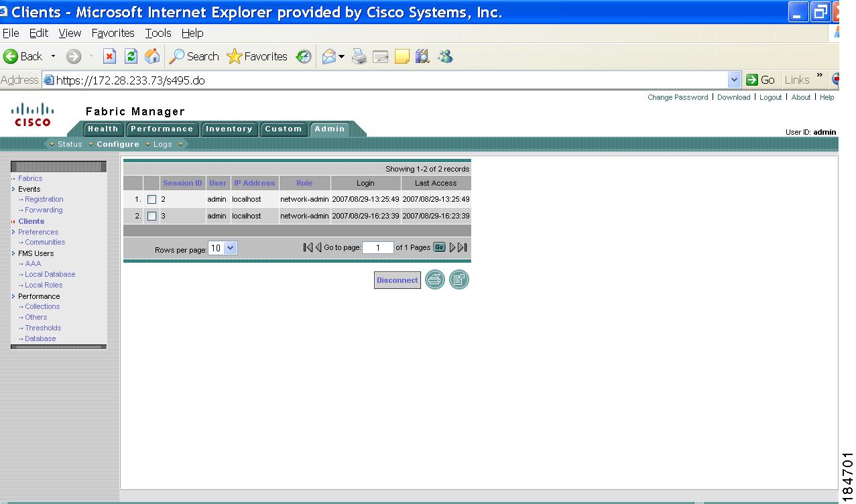The height and width of the screenshot is (504, 856).
Task: Collapse the Performance tree node in sidebar
Action: 13,296
